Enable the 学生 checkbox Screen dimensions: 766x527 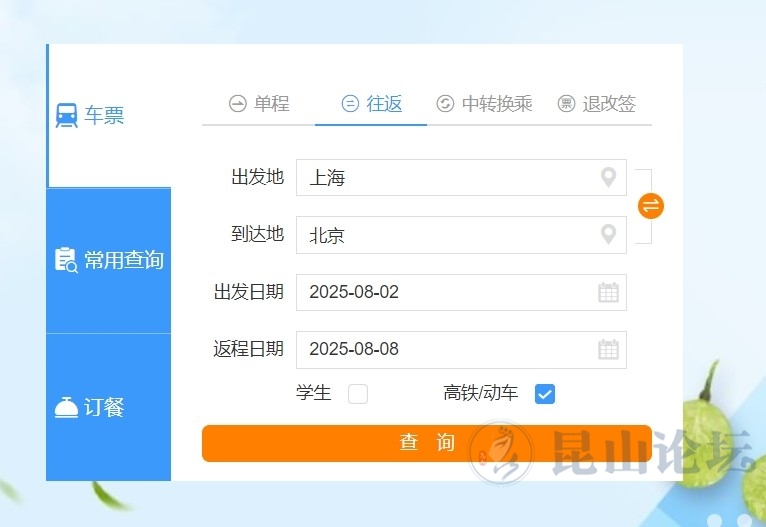click(x=358, y=394)
